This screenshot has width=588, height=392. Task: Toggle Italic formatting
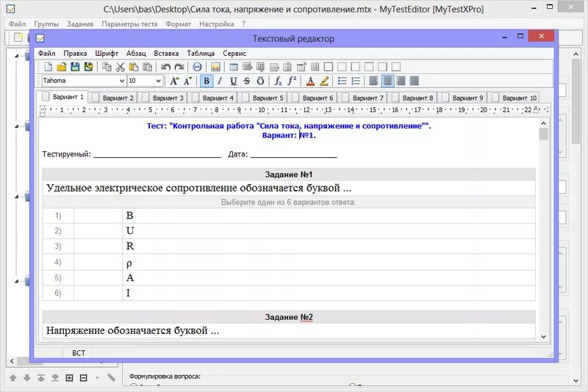click(x=220, y=81)
